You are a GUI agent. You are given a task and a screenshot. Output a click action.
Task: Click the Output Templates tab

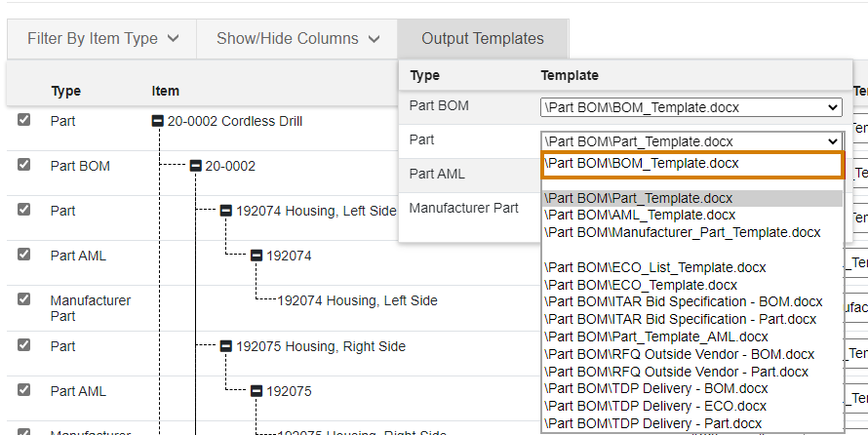pyautogui.click(x=483, y=39)
